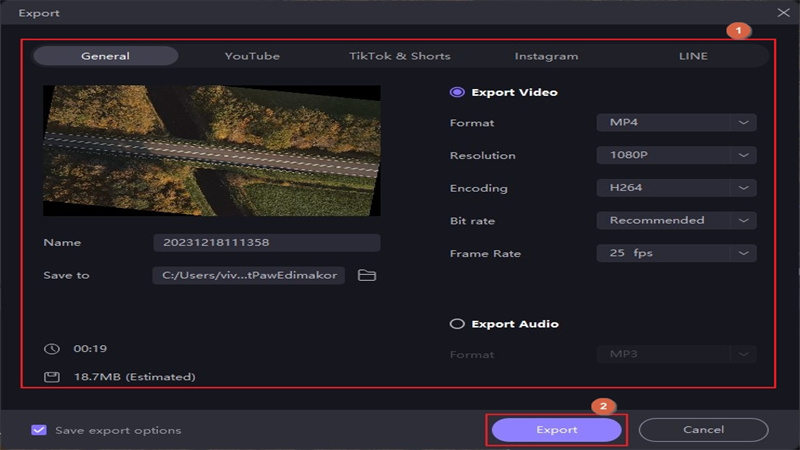Switch to the Instagram tab
800x450 pixels.
pos(546,56)
